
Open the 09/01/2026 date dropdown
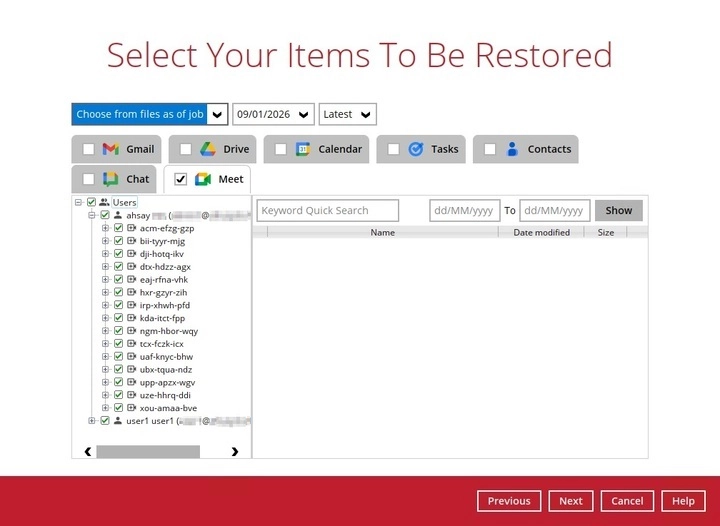pyautogui.click(x=304, y=114)
